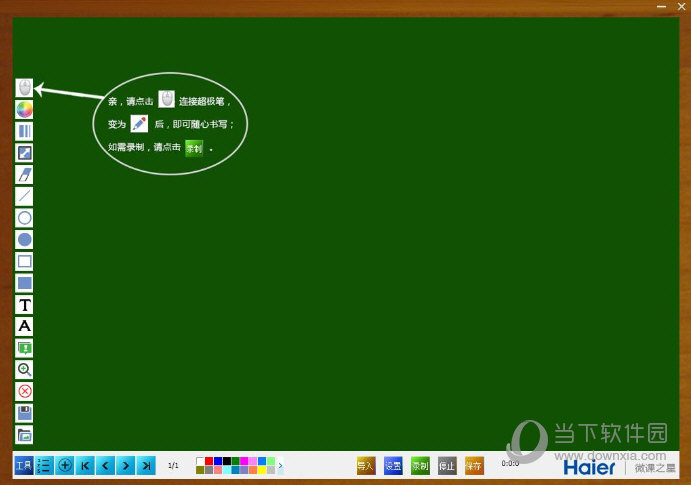Screen dimensions: 691x485
Task: Pick the black color swatch
Action: [x=227, y=461]
